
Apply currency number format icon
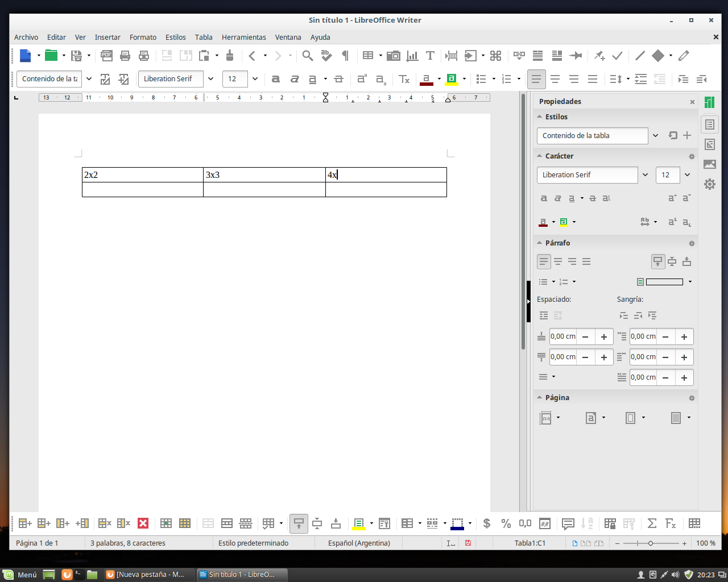pos(487,523)
